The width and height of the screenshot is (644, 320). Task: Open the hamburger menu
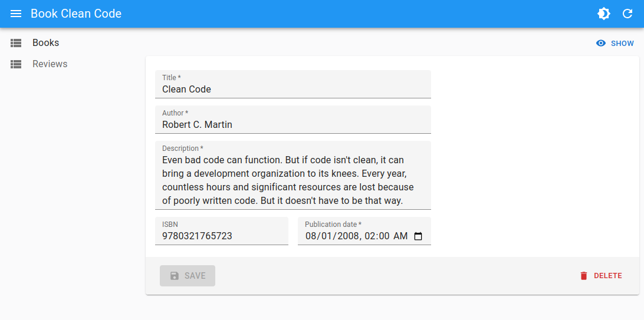pos(15,14)
